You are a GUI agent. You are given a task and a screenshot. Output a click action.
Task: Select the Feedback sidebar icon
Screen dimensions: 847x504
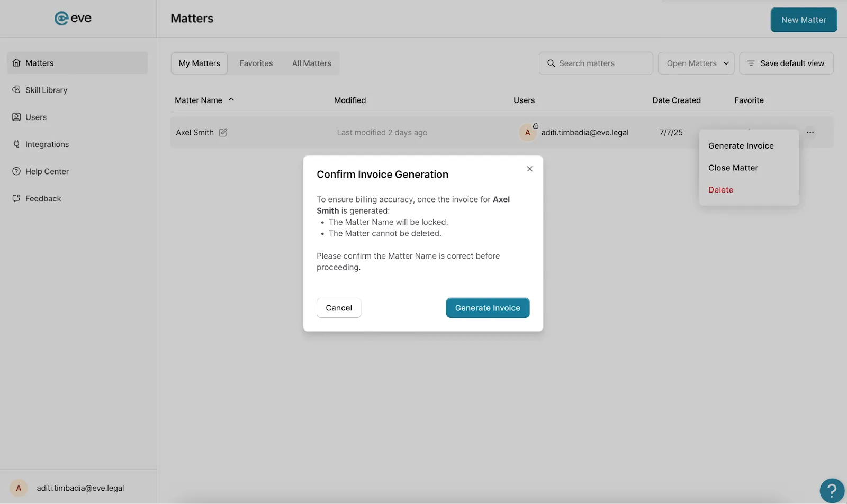click(x=16, y=198)
